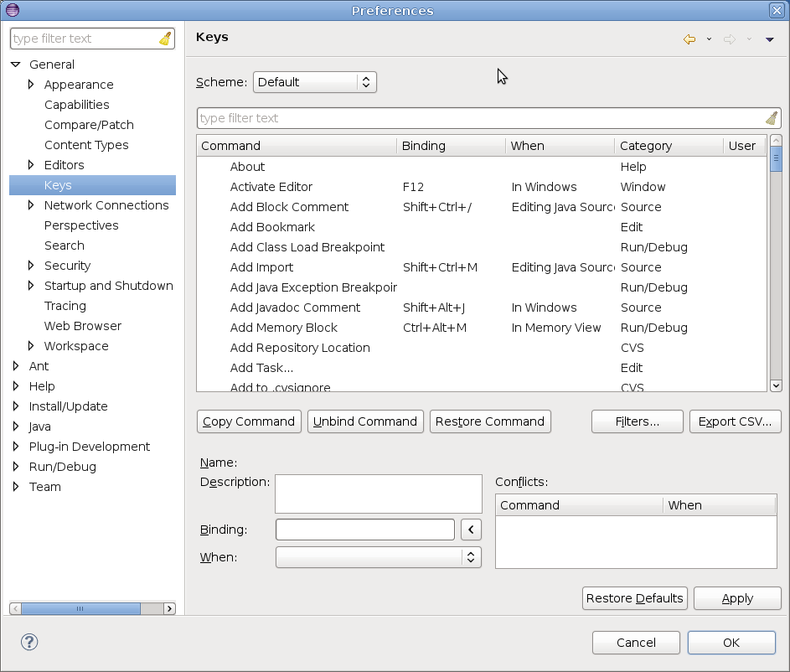
Task: Click the sidebar horizontal scrollbar
Action: click(80, 609)
